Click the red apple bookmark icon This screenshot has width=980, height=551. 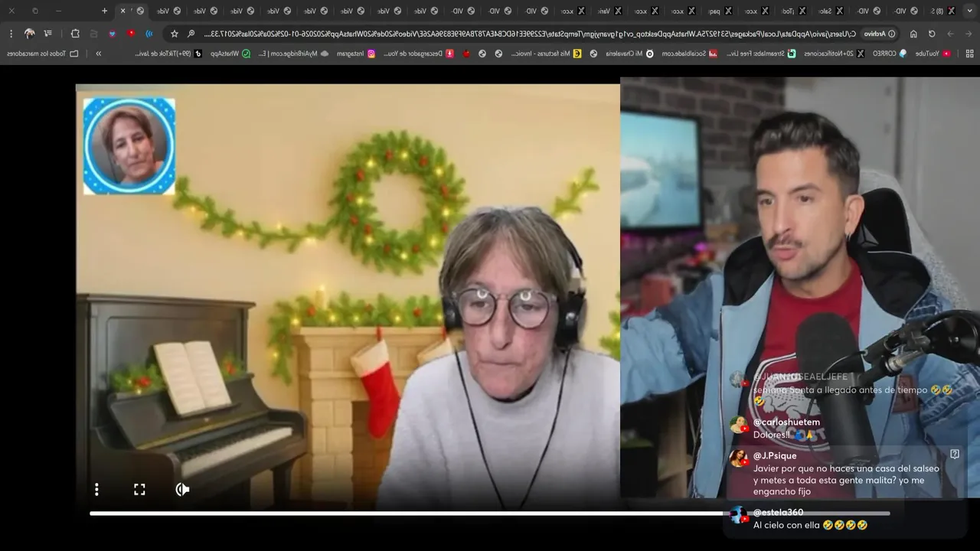click(467, 54)
